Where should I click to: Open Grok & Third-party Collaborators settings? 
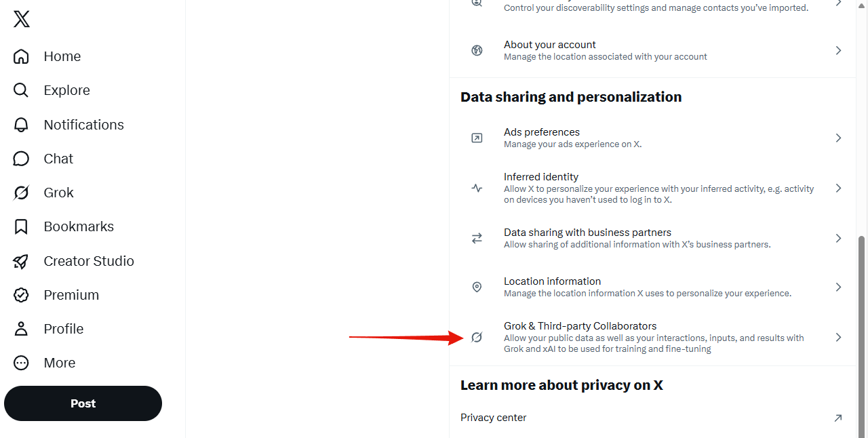tap(652, 337)
